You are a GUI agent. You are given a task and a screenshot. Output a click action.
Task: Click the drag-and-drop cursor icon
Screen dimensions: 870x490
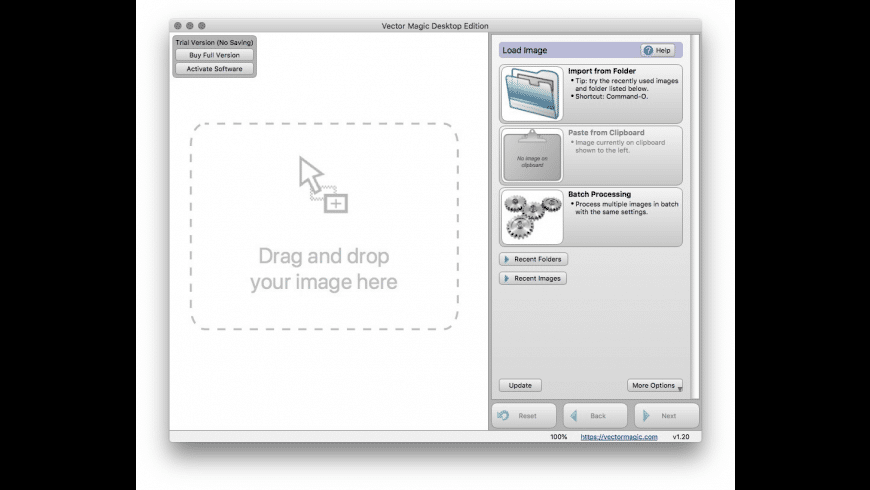pyautogui.click(x=323, y=185)
